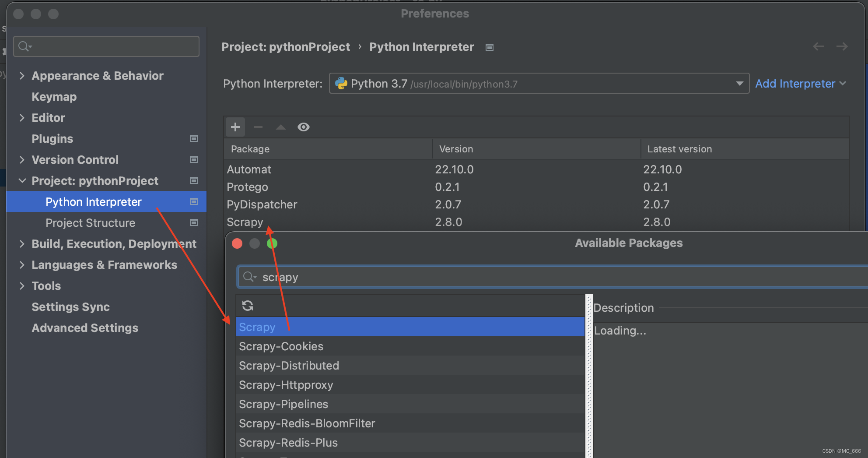868x458 pixels.
Task: Click the Version column header
Action: (x=537, y=149)
